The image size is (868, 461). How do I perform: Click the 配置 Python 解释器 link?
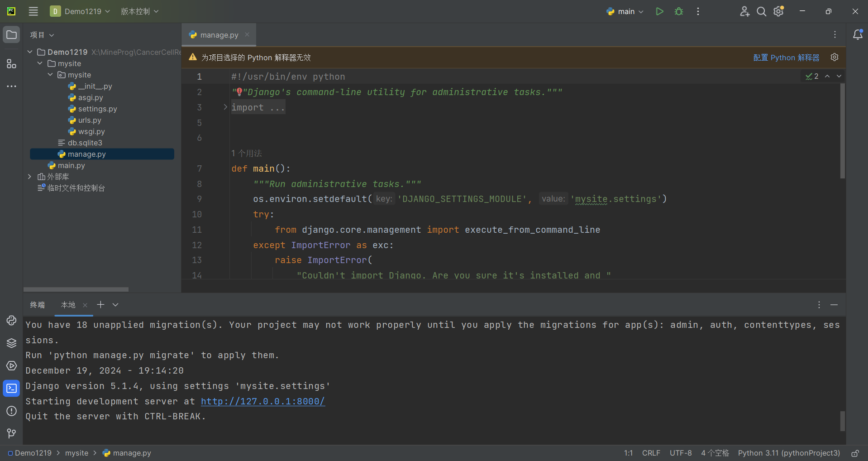786,58
